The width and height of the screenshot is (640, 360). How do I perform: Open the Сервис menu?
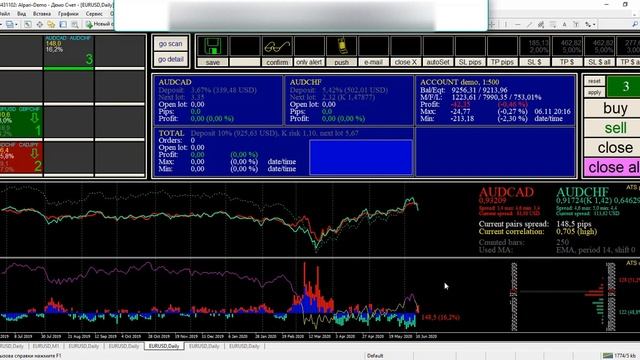tap(94, 14)
